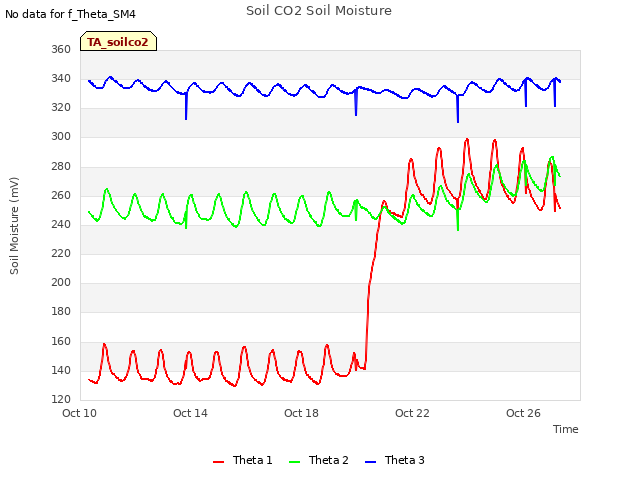Viewport: 640px width, 480px height.
Task: Click the green Theta 2 legend swatch
Action: [295, 462]
